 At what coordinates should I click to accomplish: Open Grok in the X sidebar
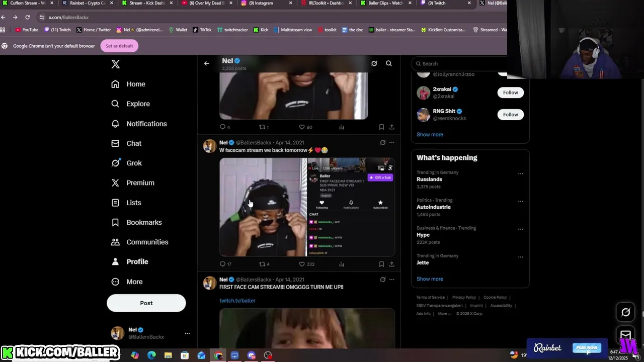[127, 163]
